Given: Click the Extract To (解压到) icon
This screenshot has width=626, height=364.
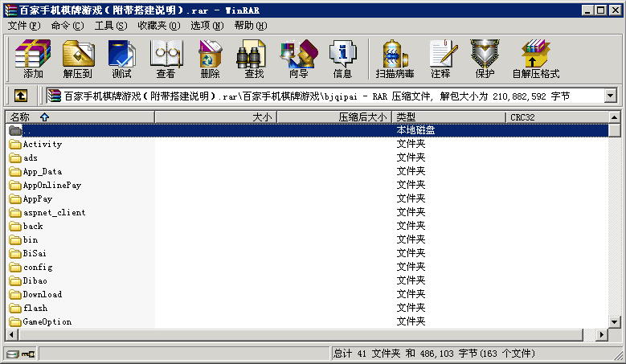Looking at the screenshot, I should point(77,59).
